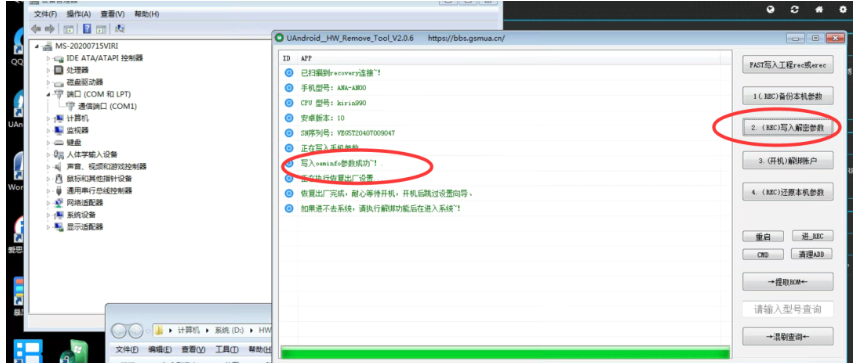Click the home icon in top-right dark bar

[819, 9]
